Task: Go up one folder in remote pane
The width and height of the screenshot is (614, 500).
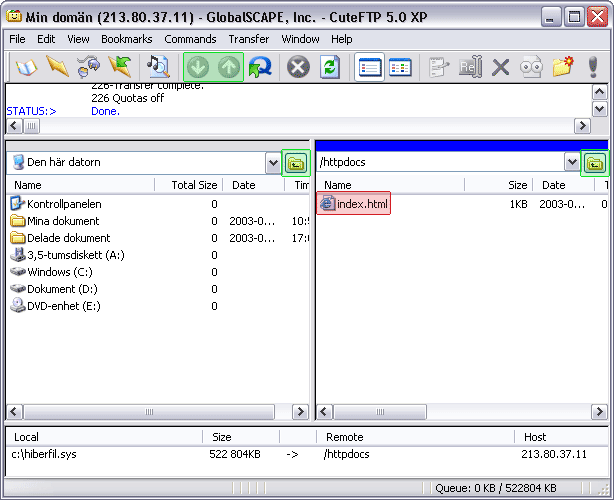Action: click(595, 162)
